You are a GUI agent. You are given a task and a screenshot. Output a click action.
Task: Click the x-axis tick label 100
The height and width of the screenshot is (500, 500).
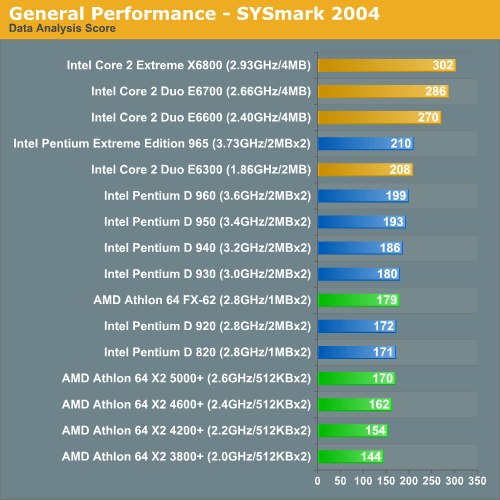pos(363,481)
